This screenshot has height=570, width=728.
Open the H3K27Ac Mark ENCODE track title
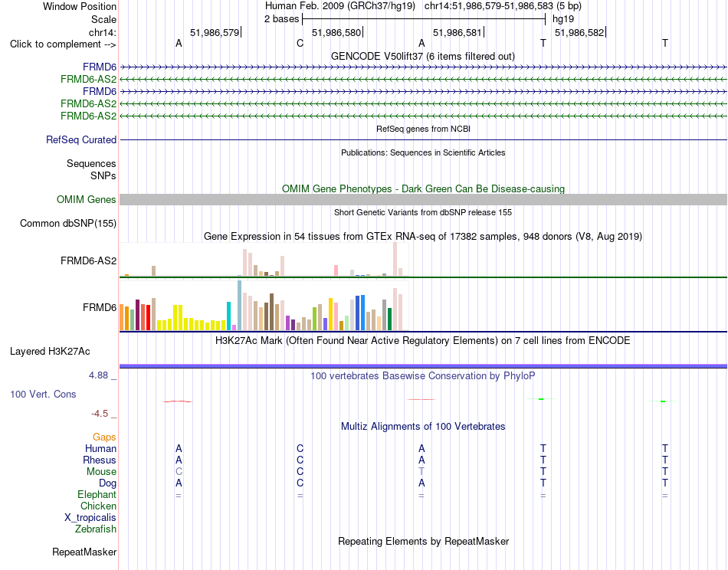pyautogui.click(x=423, y=341)
